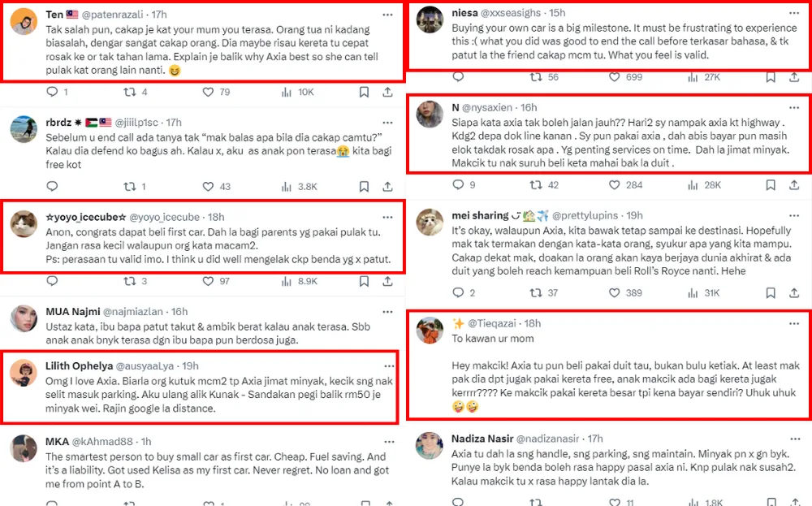Bookmark rbrdz's tweet
Viewport: 812px width, 506px height.
coord(364,187)
